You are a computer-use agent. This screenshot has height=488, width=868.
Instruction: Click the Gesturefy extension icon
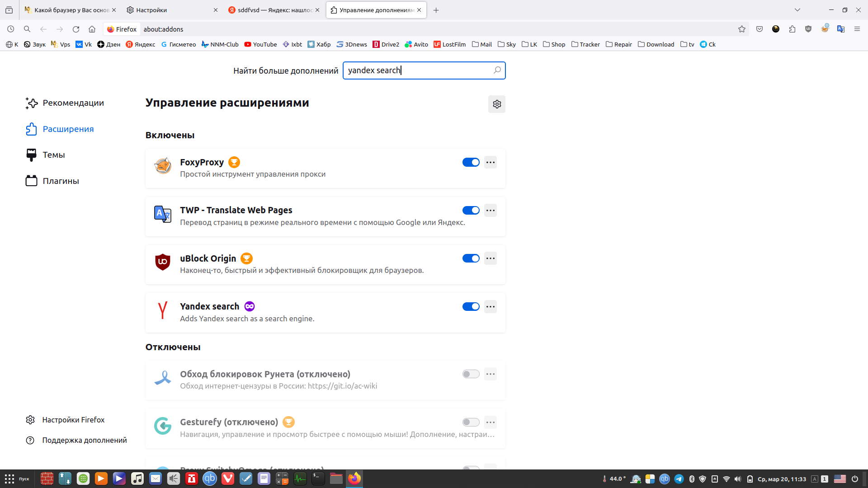[x=163, y=426]
